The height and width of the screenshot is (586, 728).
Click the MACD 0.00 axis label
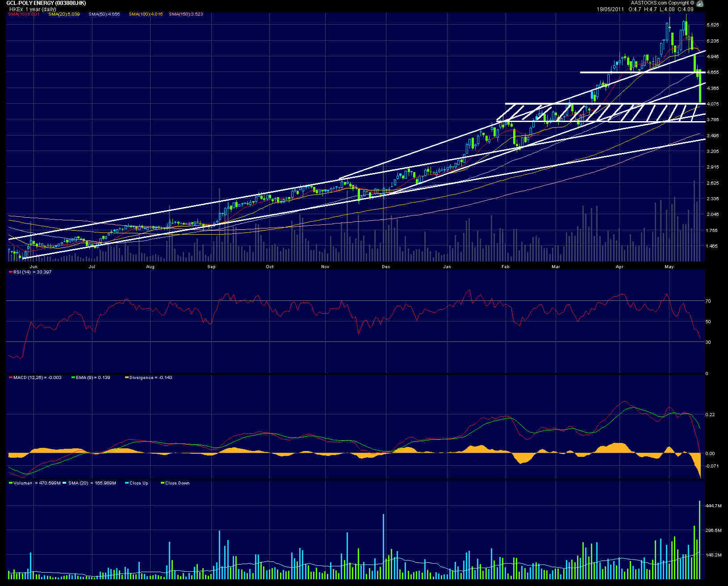(710, 454)
